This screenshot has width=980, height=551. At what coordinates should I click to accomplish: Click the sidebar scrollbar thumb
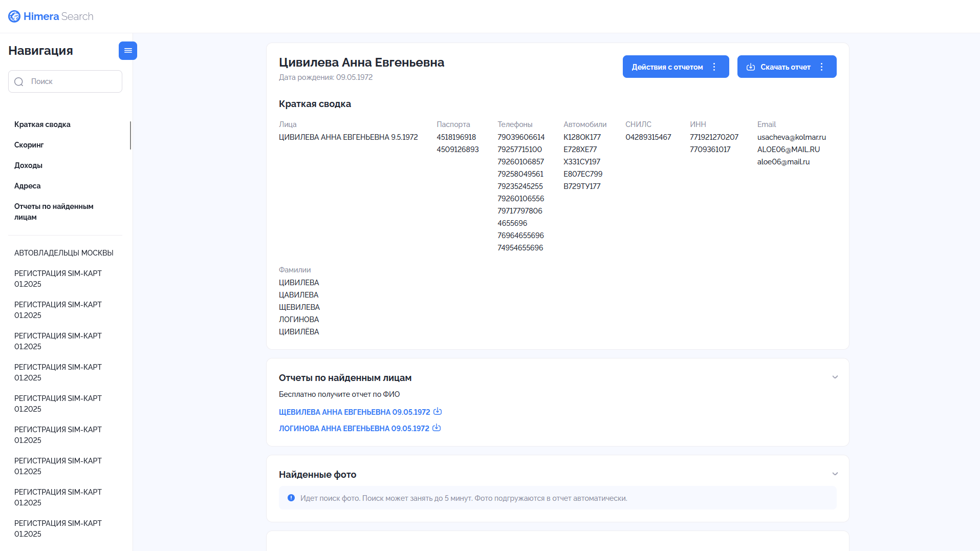tap(130, 136)
